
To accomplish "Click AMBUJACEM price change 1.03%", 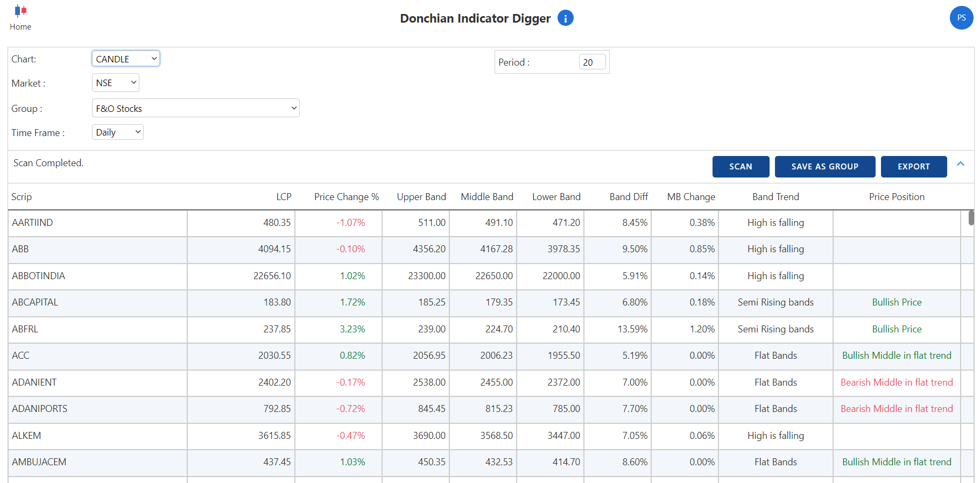I will point(352,462).
